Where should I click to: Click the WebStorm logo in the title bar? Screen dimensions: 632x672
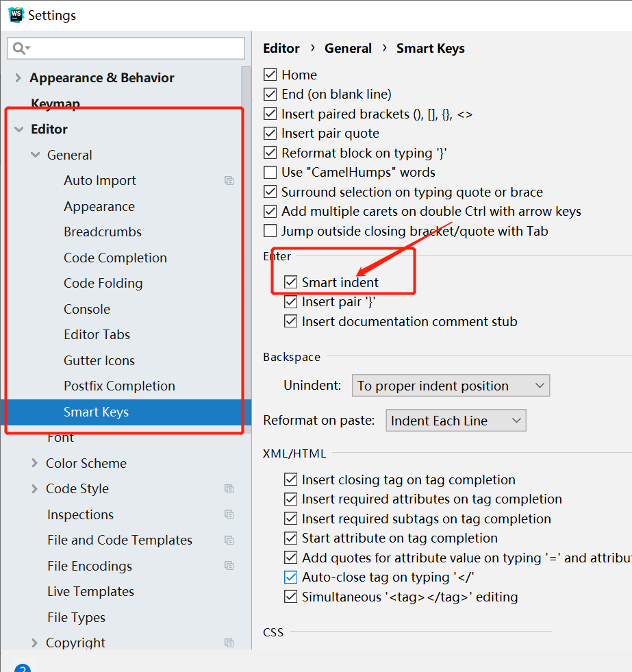click(x=15, y=14)
